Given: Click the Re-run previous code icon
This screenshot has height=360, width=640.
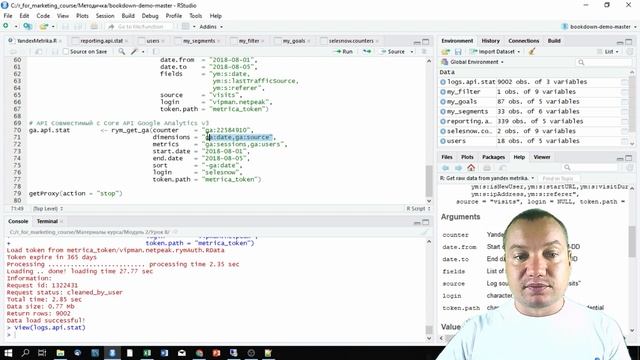Looking at the screenshot, I should coord(367,51).
